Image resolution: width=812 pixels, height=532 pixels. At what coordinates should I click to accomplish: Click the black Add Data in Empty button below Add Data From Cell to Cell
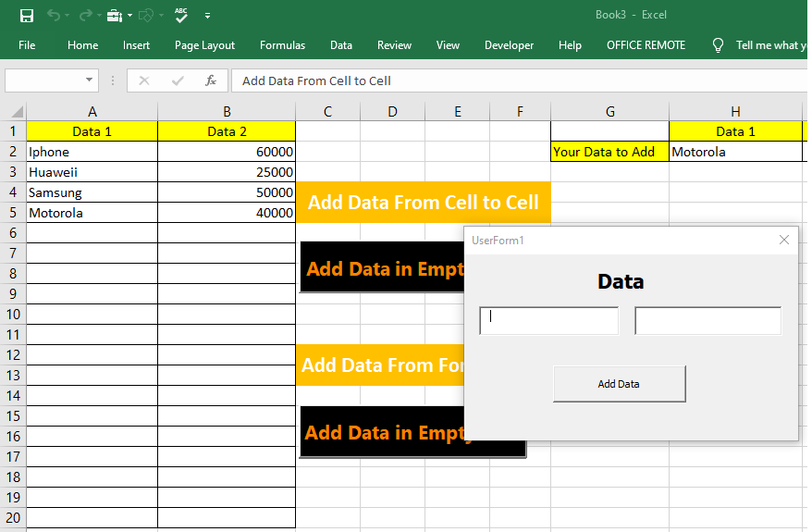point(382,267)
